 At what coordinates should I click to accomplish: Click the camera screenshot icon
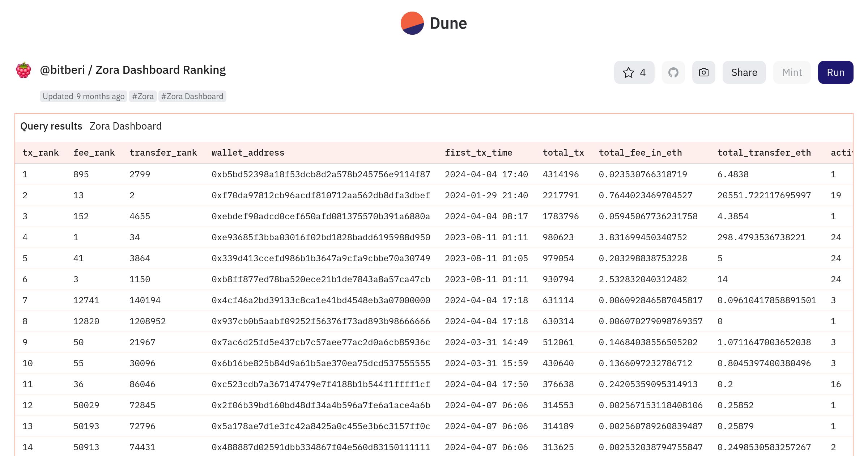704,72
